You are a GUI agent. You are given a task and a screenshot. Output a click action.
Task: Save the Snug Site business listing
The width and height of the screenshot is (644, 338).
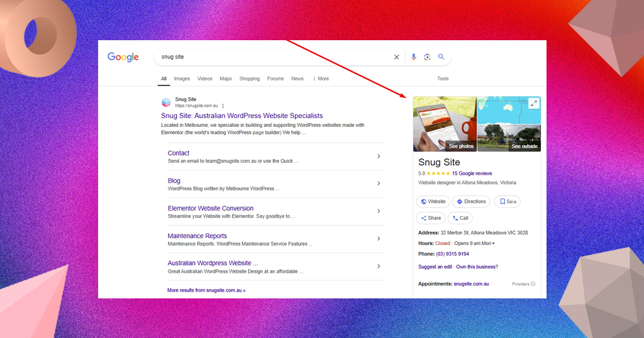[x=508, y=202]
